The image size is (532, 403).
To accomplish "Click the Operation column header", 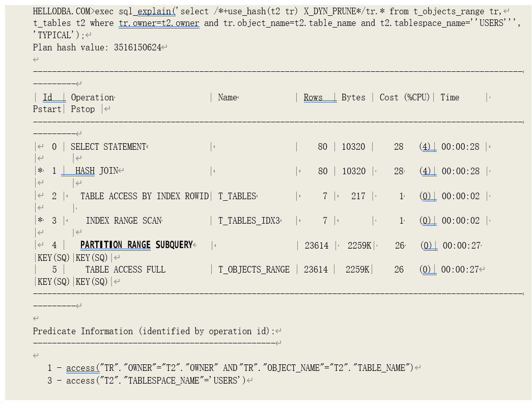I will (92, 97).
